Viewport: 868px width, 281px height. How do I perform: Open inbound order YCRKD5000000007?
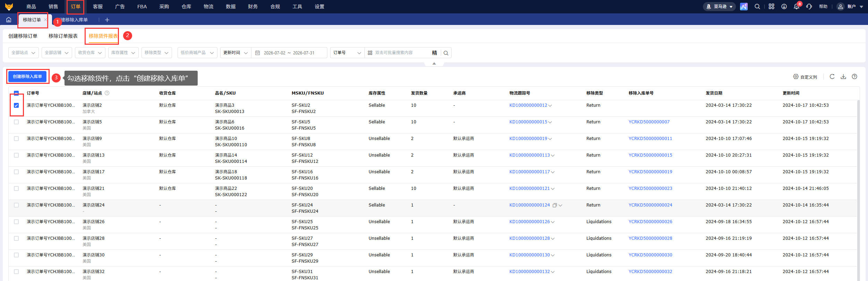[x=649, y=122]
